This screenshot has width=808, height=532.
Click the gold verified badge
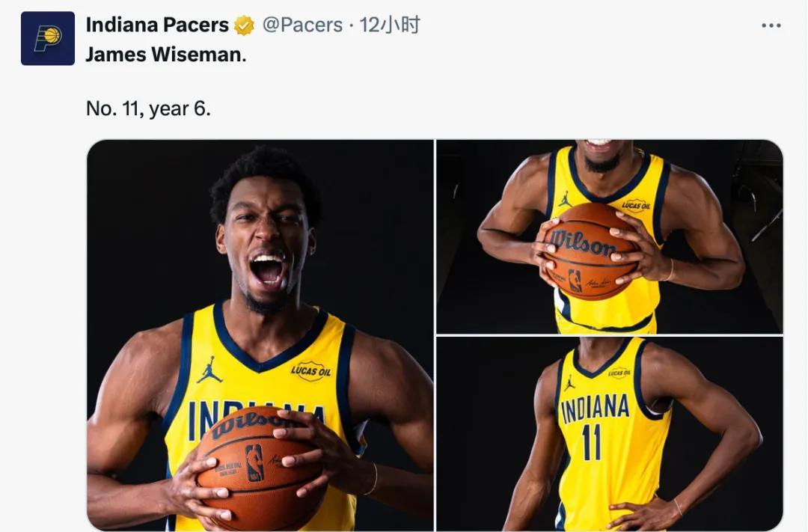click(x=244, y=25)
